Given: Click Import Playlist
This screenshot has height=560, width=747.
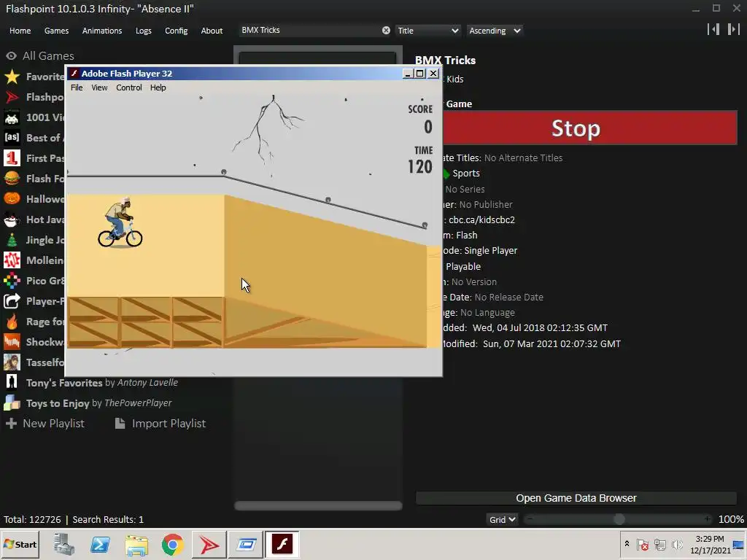Looking at the screenshot, I should click(x=160, y=424).
